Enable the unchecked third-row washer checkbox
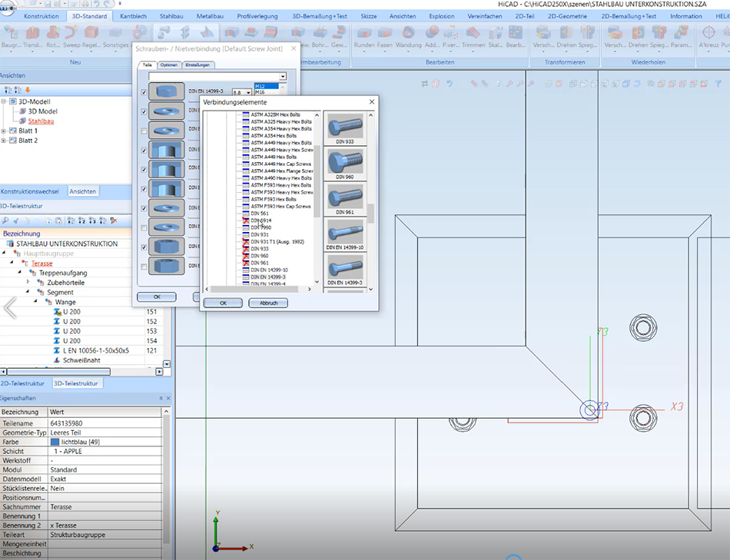 point(144,131)
